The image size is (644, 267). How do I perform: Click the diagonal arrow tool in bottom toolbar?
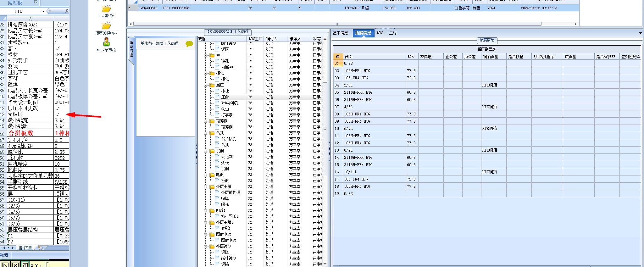(5, 264)
